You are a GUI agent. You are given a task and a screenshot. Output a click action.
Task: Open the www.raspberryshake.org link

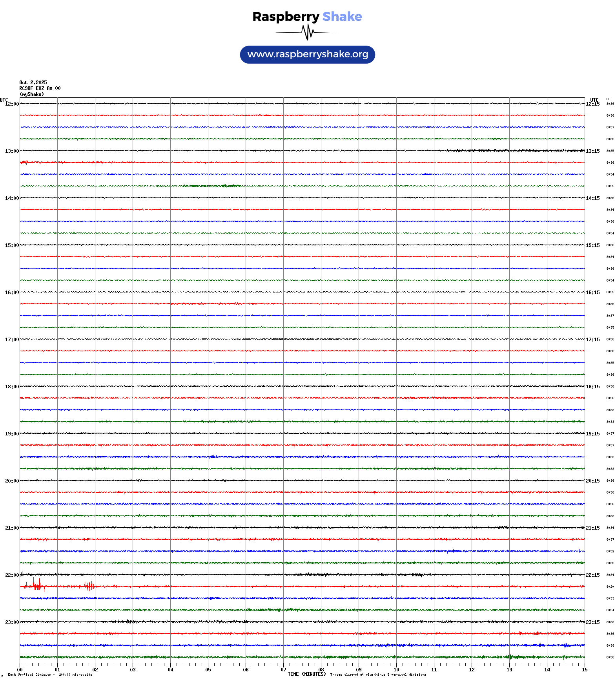point(308,54)
